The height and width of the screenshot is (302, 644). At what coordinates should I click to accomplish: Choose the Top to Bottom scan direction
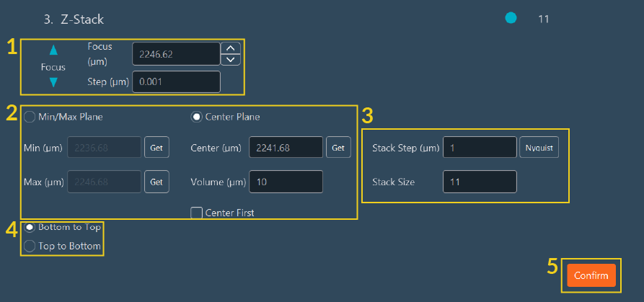30,247
